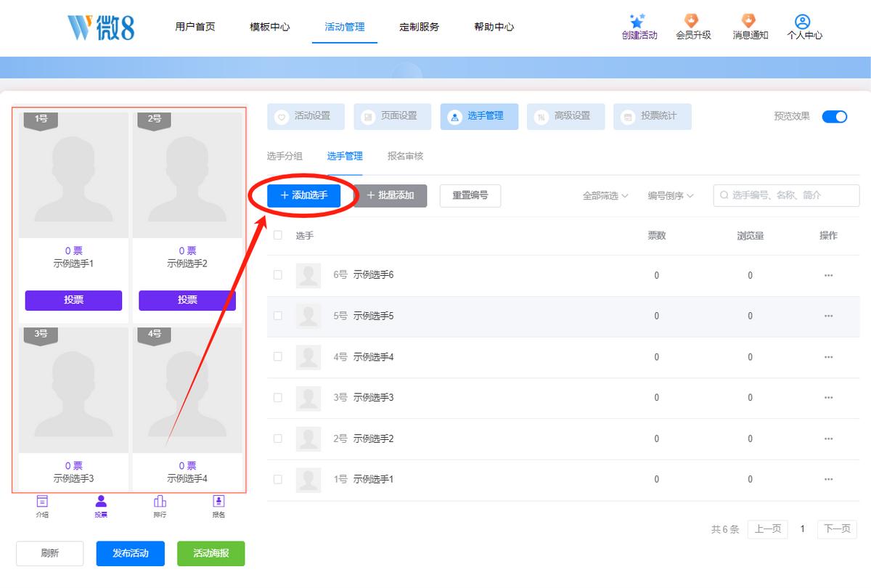Click the 创建活动 star icon

(x=638, y=20)
